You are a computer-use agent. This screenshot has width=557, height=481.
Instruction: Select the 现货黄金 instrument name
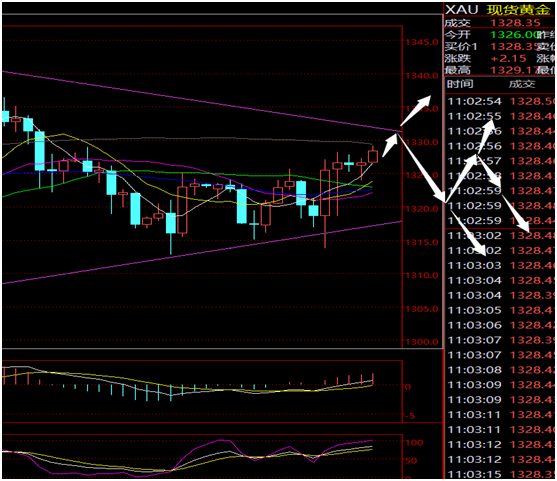[518, 10]
